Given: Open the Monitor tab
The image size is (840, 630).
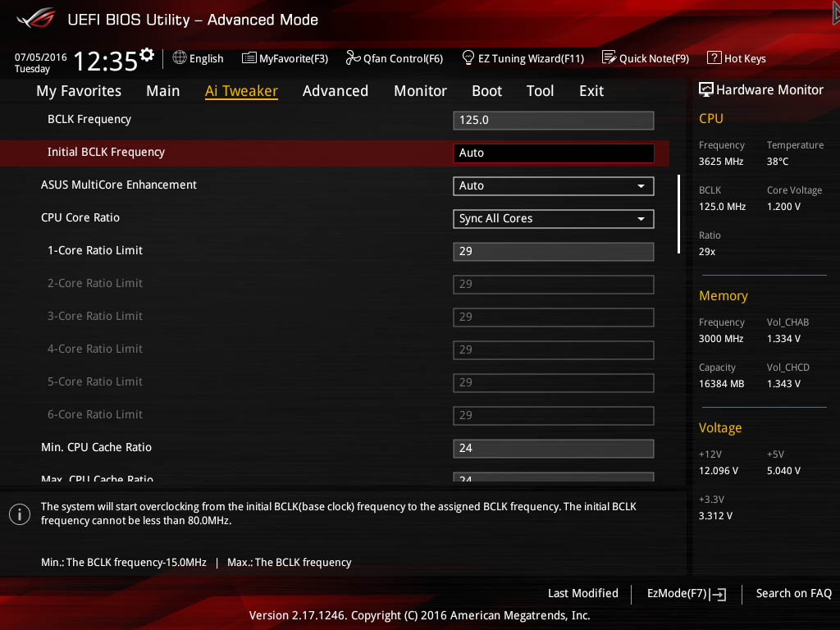Looking at the screenshot, I should point(421,91).
